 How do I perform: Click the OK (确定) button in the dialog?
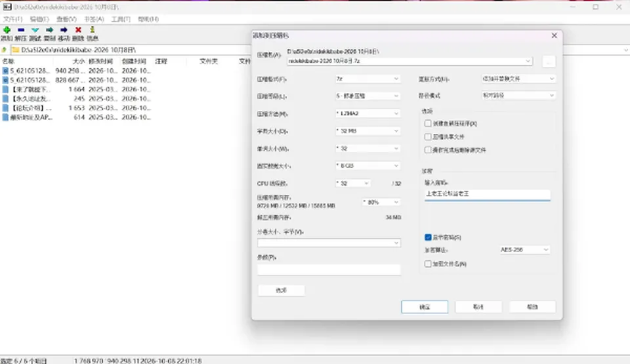(425, 307)
